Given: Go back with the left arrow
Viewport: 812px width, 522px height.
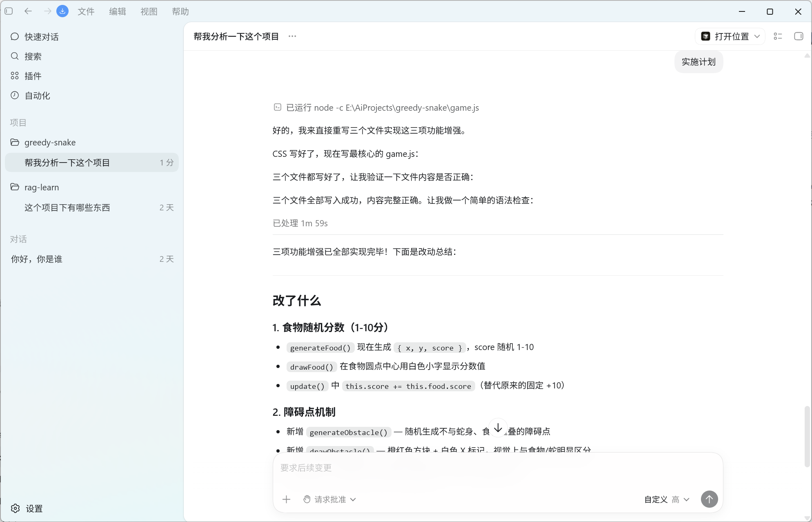Looking at the screenshot, I should pyautogui.click(x=28, y=11).
